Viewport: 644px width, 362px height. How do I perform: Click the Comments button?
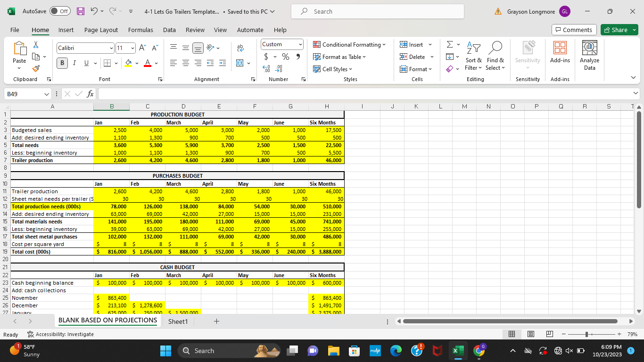point(574,30)
